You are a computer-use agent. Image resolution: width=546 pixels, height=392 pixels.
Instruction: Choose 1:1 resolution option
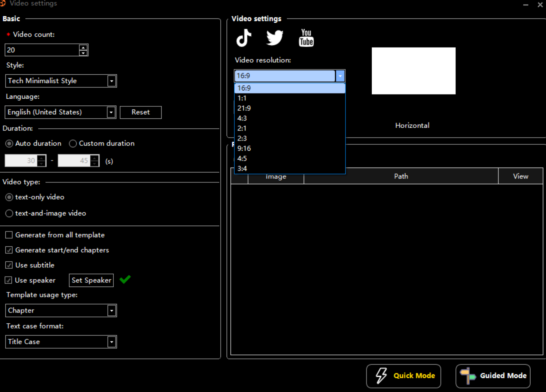290,98
